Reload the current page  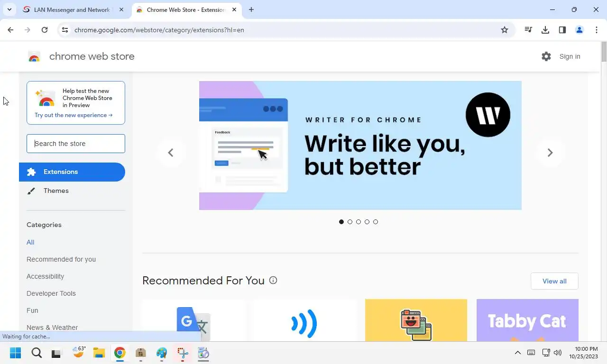[x=45, y=30]
